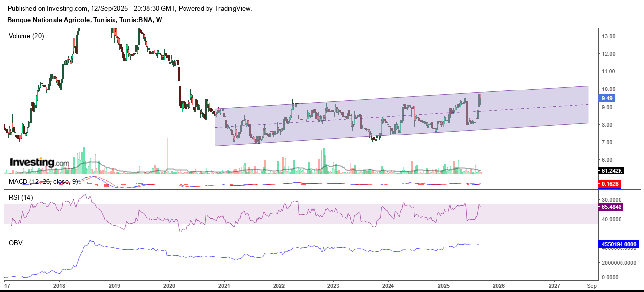Click the 11.00 price axis label
Viewport: 644px width, 292px height.
[609, 71]
